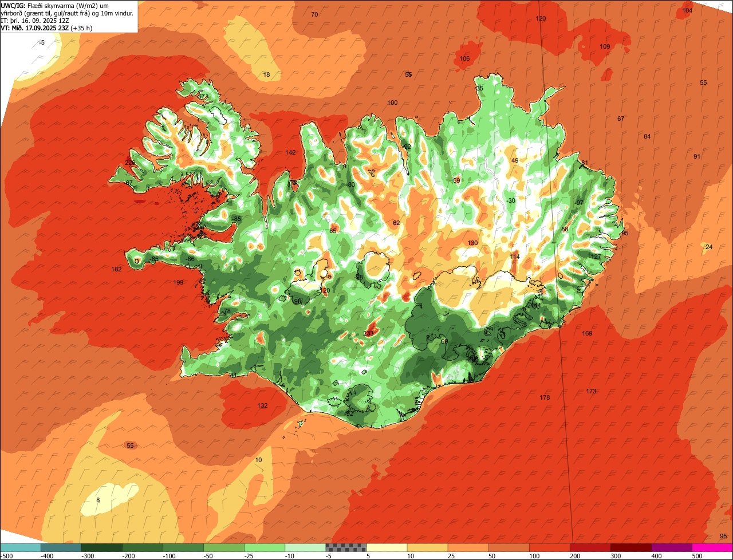Click the darkest green -300 to -200 legend swatch
The image size is (733, 560).
click(102, 547)
